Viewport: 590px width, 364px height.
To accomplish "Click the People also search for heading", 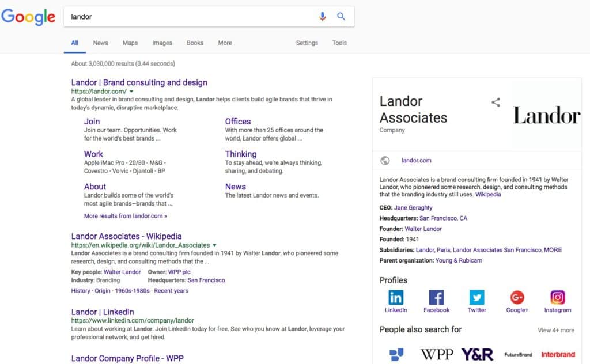I will pyautogui.click(x=420, y=329).
